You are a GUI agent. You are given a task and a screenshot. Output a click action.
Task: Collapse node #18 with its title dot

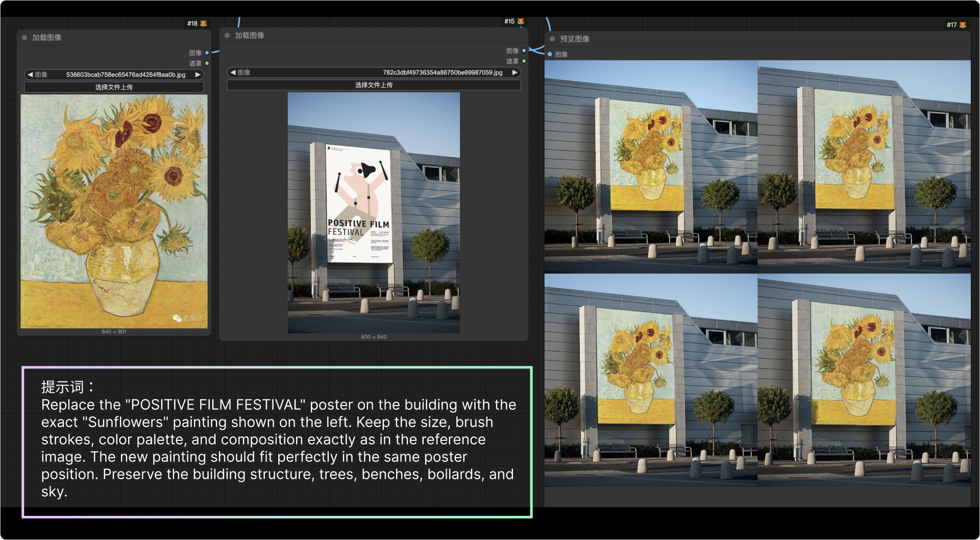point(24,38)
